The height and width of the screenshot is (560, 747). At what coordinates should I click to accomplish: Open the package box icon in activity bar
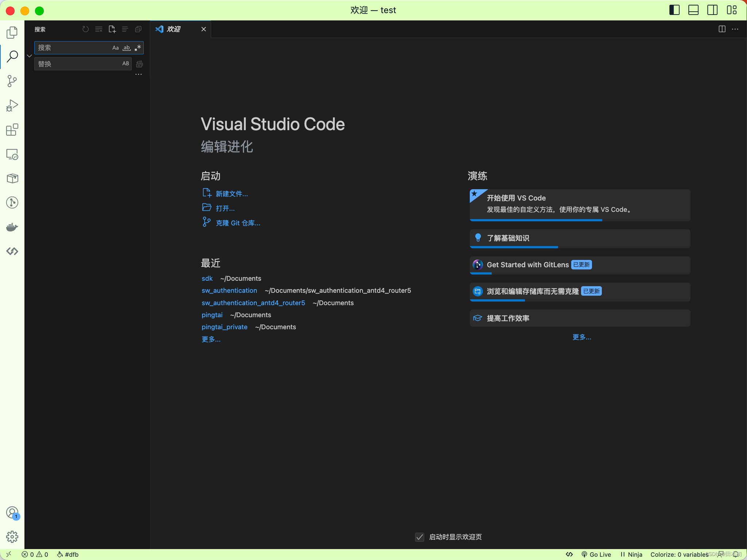point(12,178)
